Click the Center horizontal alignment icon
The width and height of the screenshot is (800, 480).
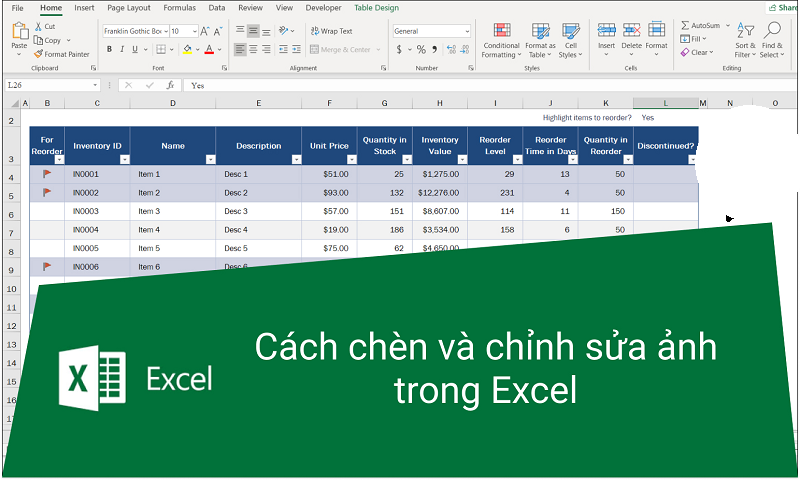(253, 49)
